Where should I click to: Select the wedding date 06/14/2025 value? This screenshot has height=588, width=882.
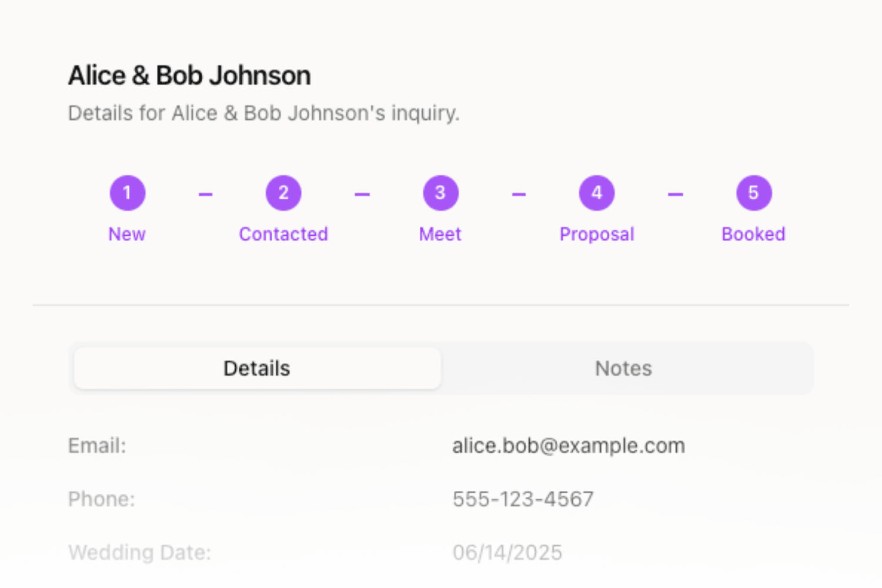point(507,553)
